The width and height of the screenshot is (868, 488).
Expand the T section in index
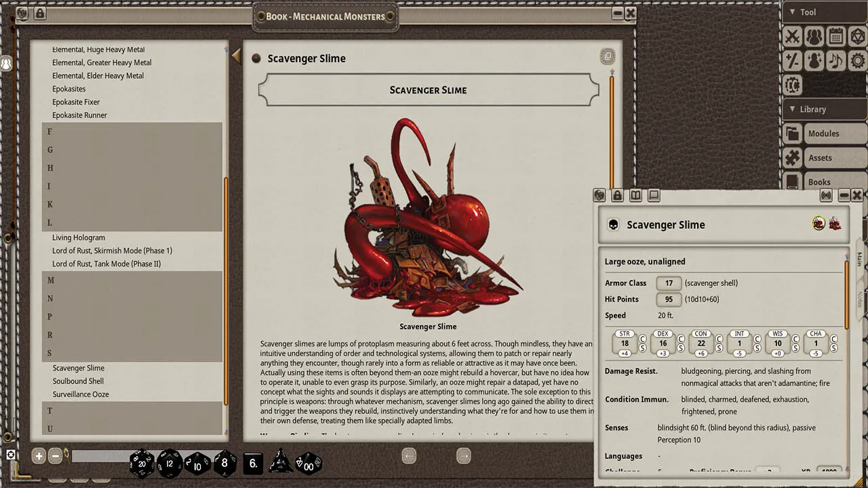(132, 411)
